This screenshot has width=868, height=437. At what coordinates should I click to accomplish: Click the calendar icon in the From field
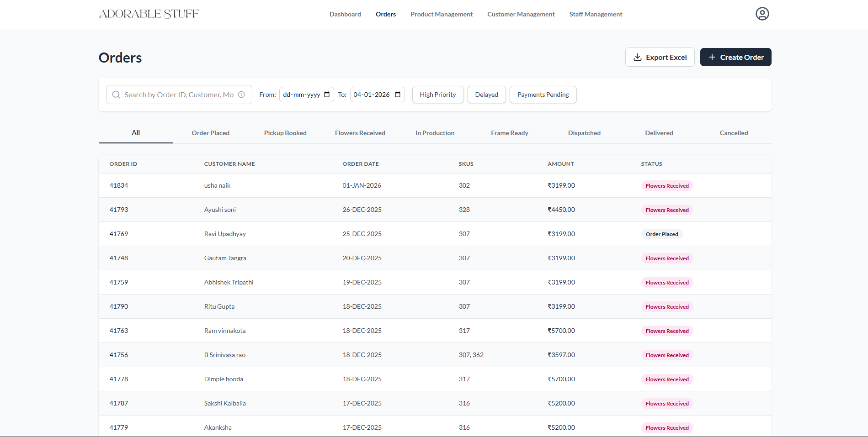(326, 95)
